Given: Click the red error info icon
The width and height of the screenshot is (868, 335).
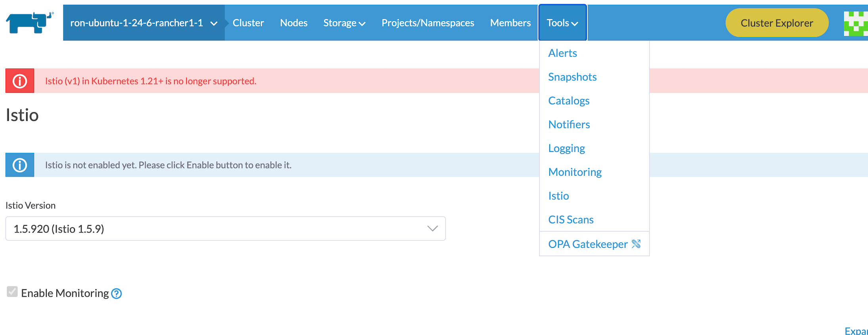Looking at the screenshot, I should click(20, 81).
